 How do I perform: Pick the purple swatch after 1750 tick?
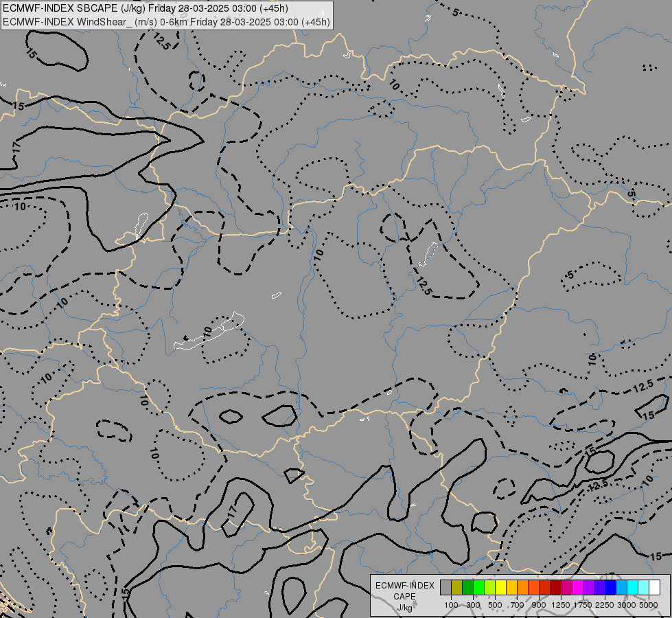588,588
